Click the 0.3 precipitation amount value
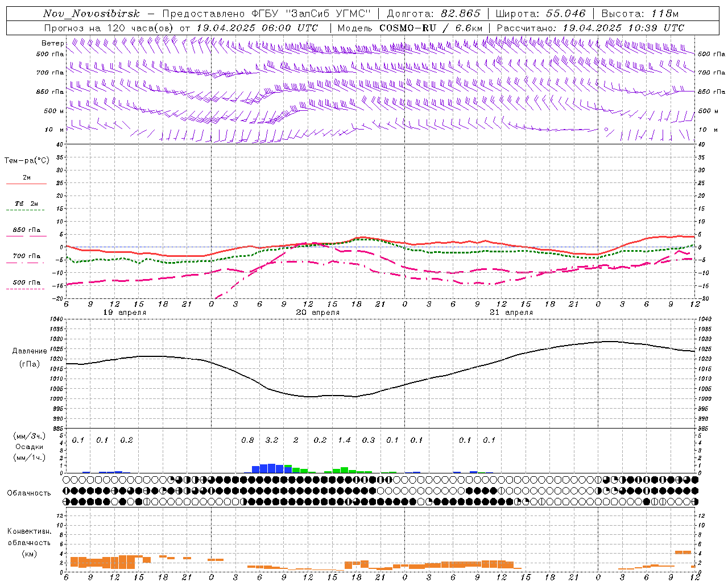Viewport: 728px width, 582px height. [369, 440]
